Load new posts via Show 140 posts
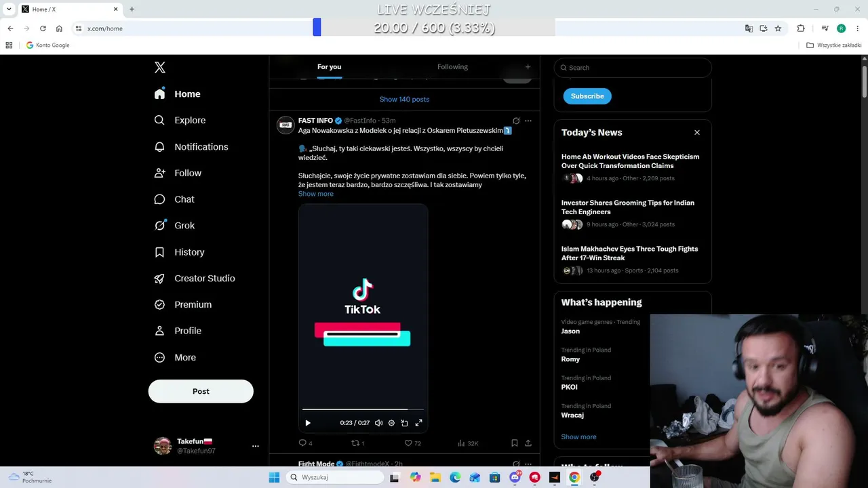 pyautogui.click(x=404, y=99)
